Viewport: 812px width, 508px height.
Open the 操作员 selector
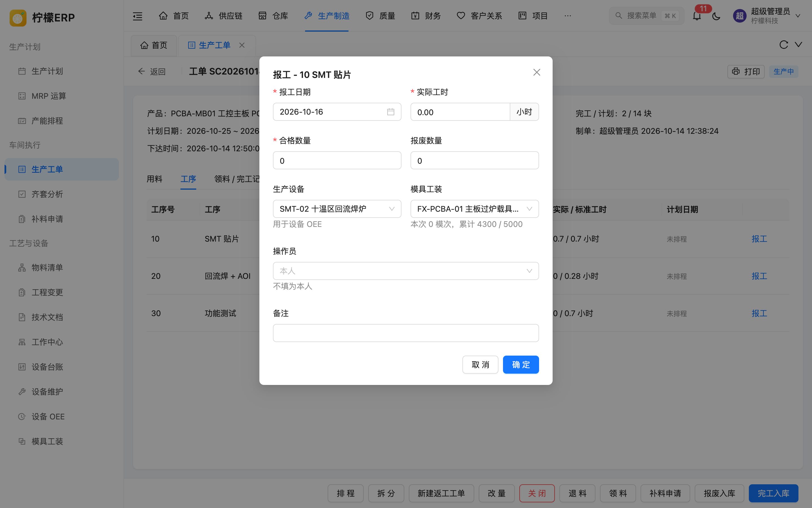click(x=406, y=271)
